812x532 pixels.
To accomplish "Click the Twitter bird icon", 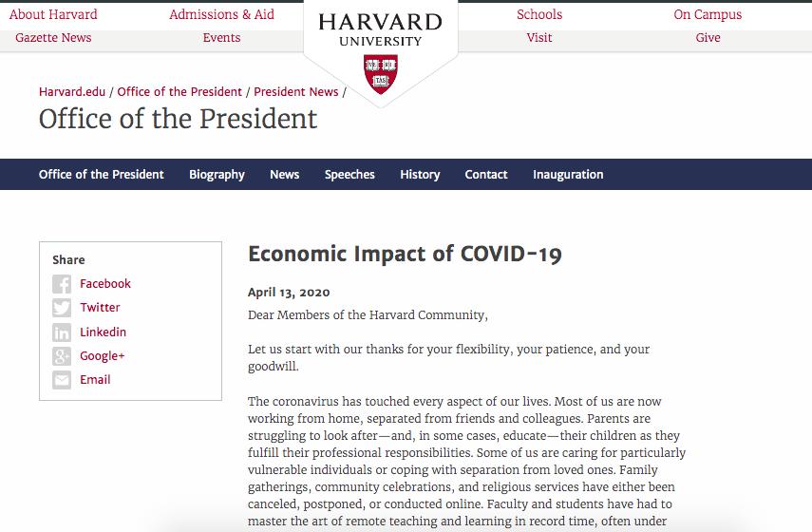I will (62, 308).
